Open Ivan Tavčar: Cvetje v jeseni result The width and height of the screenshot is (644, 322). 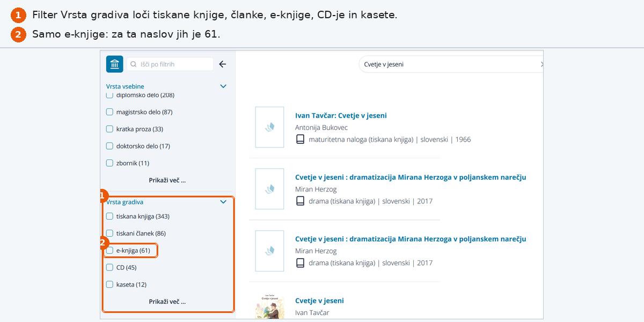point(341,115)
